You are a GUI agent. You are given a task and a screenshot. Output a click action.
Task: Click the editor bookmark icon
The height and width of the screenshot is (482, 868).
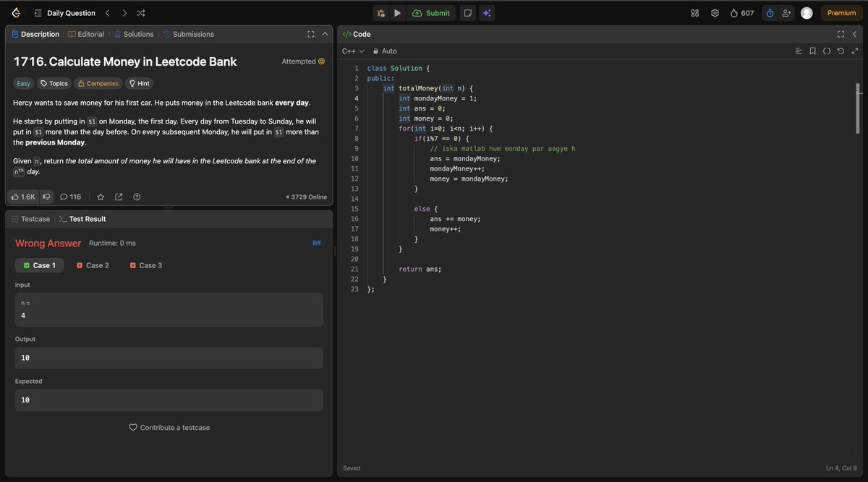(x=813, y=51)
